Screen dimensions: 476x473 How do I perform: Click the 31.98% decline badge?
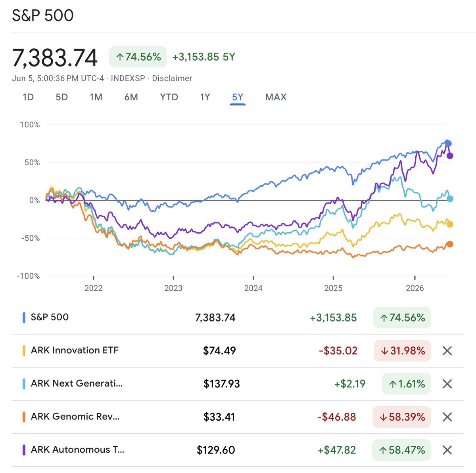pyautogui.click(x=402, y=351)
